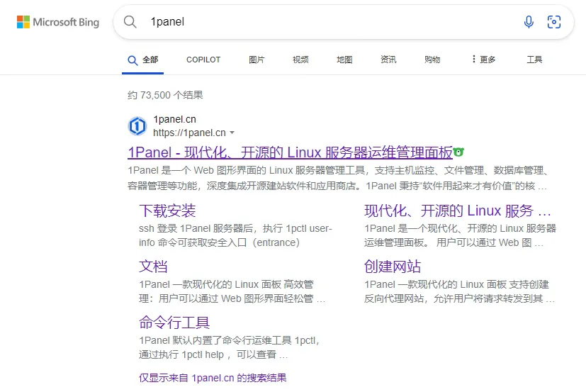This screenshot has width=586, height=392.
Task: Start voice search with microphone icon
Action: coord(529,22)
